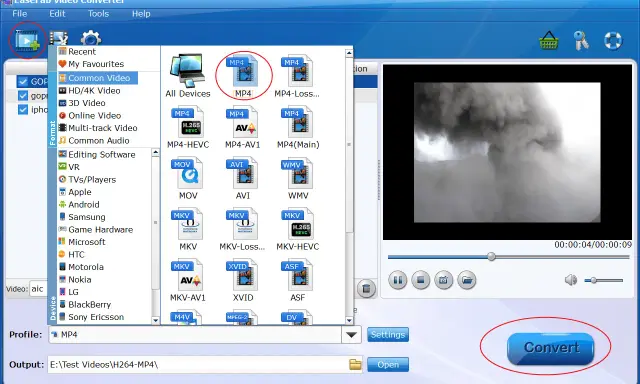Pick the WMV format
The image size is (640, 384).
[x=298, y=178]
